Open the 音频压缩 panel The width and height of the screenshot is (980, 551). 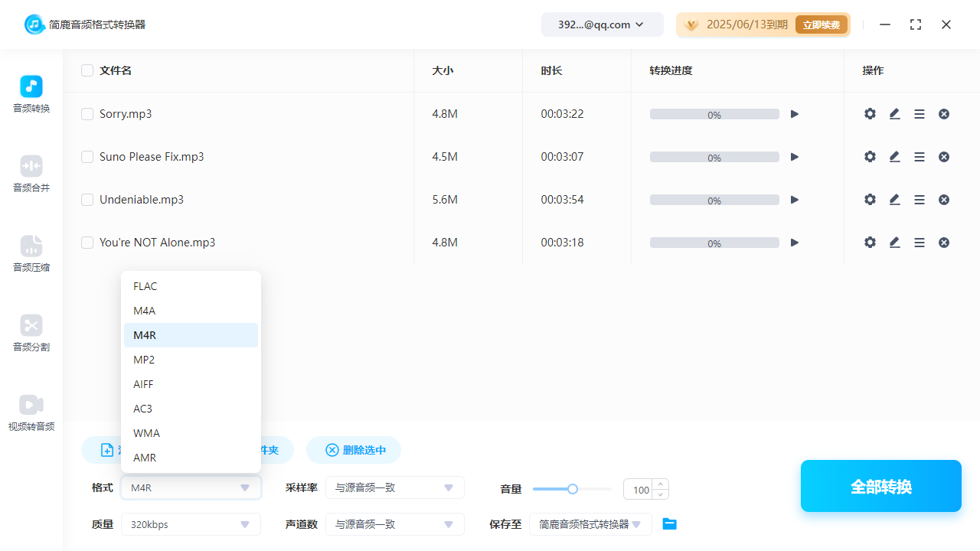coord(31,254)
